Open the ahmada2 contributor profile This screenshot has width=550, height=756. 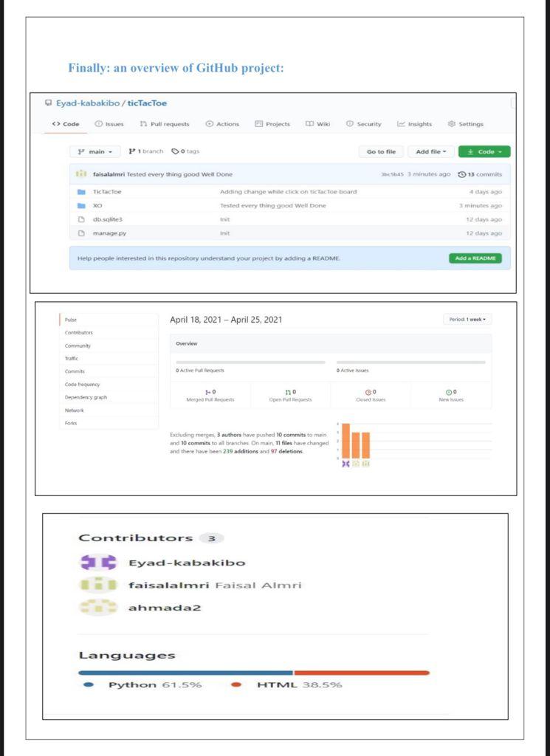[165, 608]
